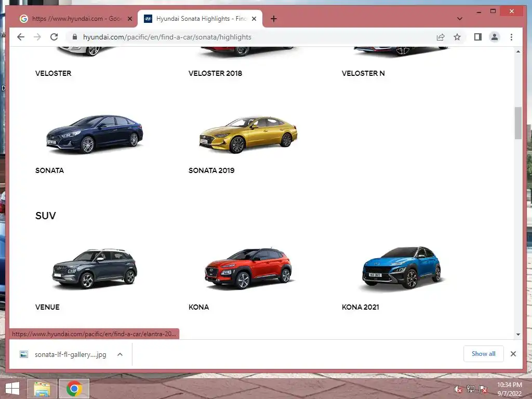The height and width of the screenshot is (399, 532).
Task: Open the VELOSTER model link
Action: [54, 73]
